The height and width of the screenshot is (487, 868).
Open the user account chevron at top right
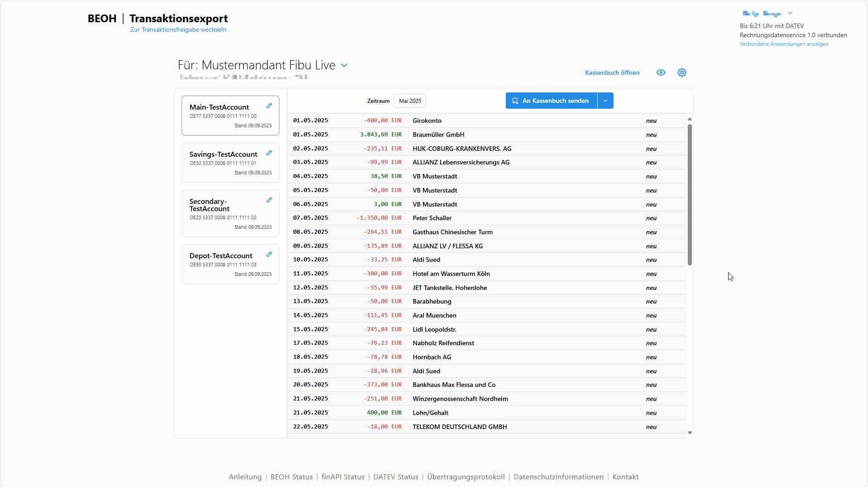[x=790, y=13]
